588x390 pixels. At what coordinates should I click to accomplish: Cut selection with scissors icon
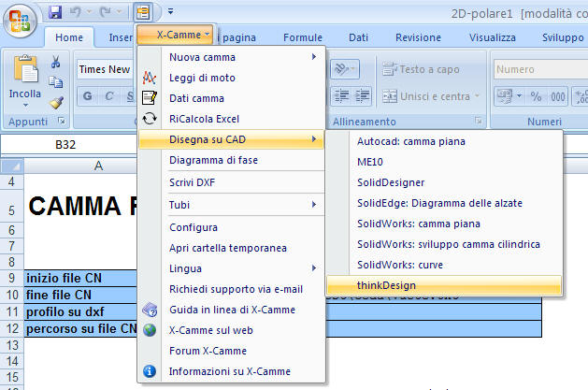click(56, 62)
